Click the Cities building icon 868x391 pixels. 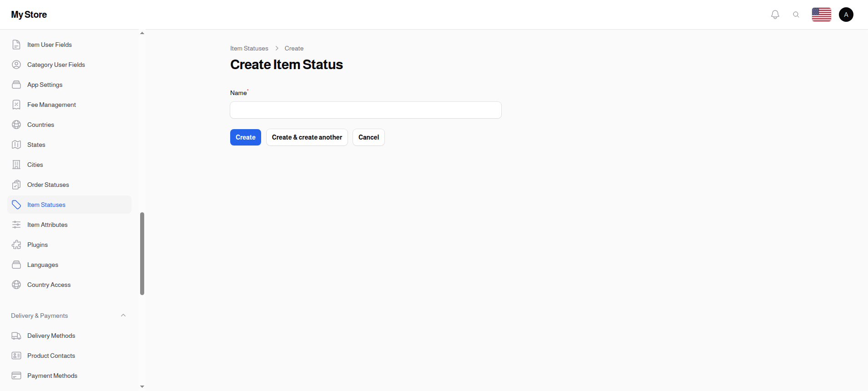pyautogui.click(x=16, y=165)
